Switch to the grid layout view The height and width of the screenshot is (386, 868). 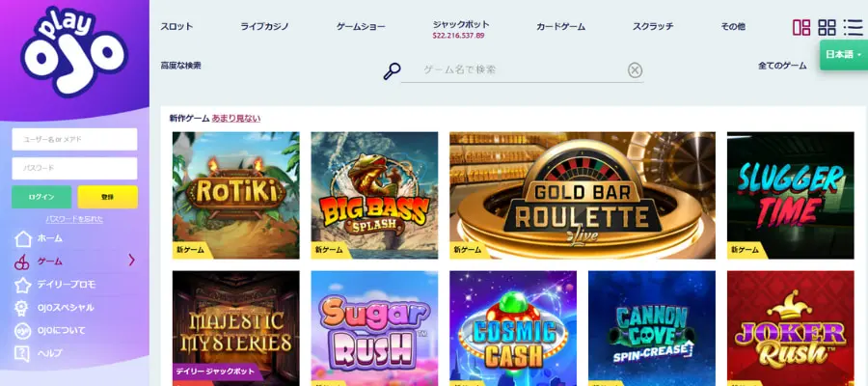click(827, 28)
